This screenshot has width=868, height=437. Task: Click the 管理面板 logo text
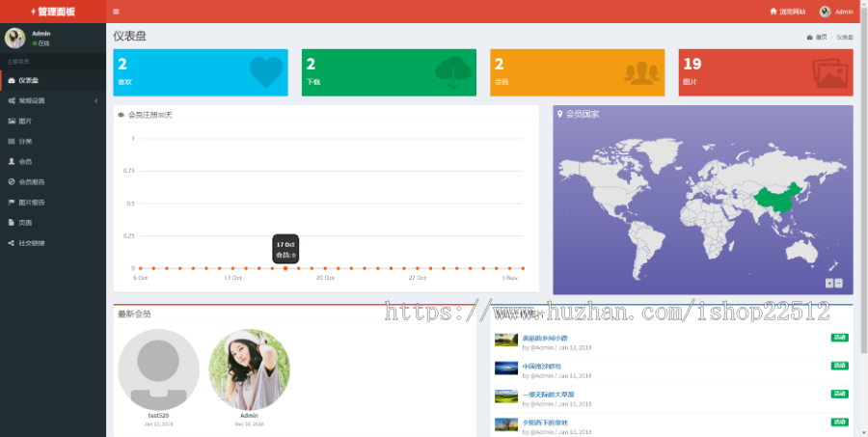(57, 12)
